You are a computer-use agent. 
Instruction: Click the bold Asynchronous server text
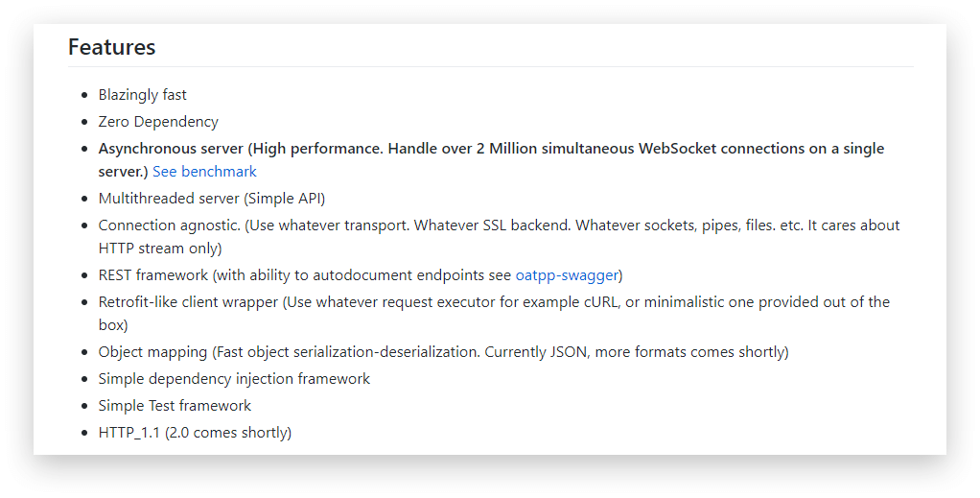click(171, 149)
